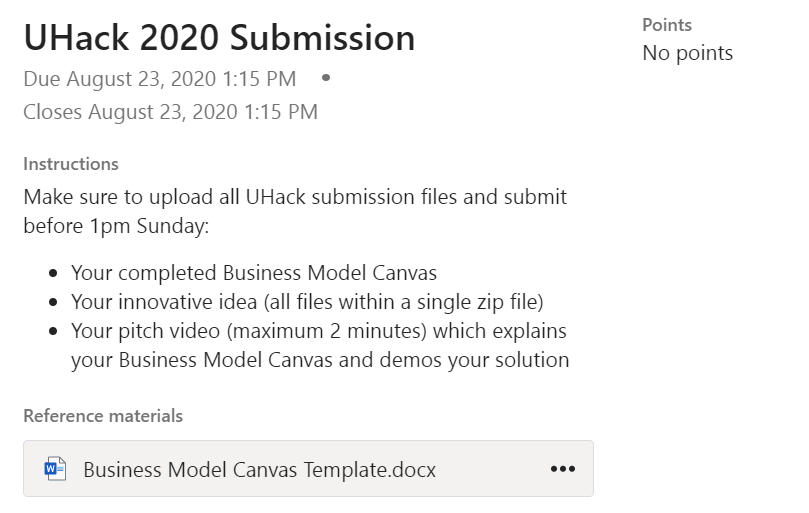The width and height of the screenshot is (809, 513).
Task: Click the small dot beside the due date
Action: click(x=326, y=77)
